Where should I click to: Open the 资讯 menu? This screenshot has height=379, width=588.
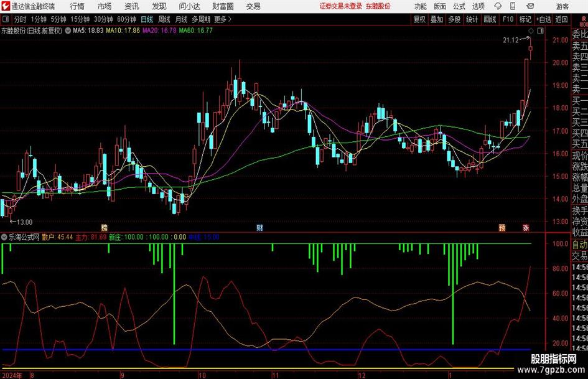point(132,6)
